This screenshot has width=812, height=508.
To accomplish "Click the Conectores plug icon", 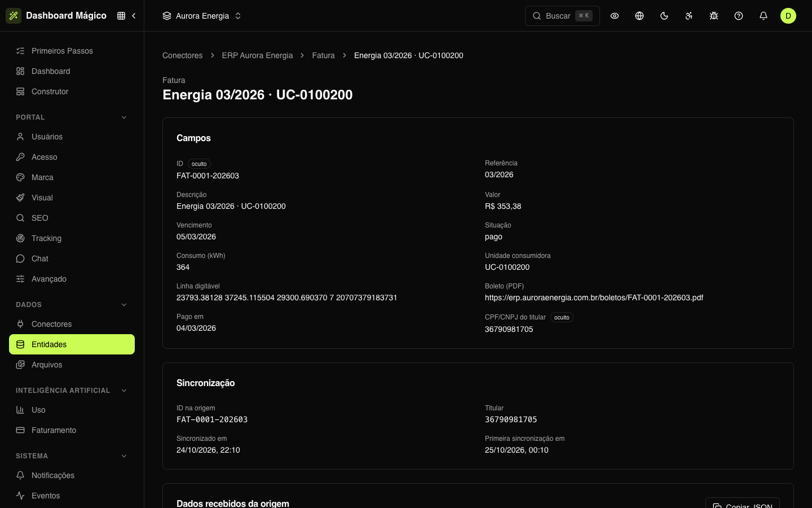I will [20, 324].
